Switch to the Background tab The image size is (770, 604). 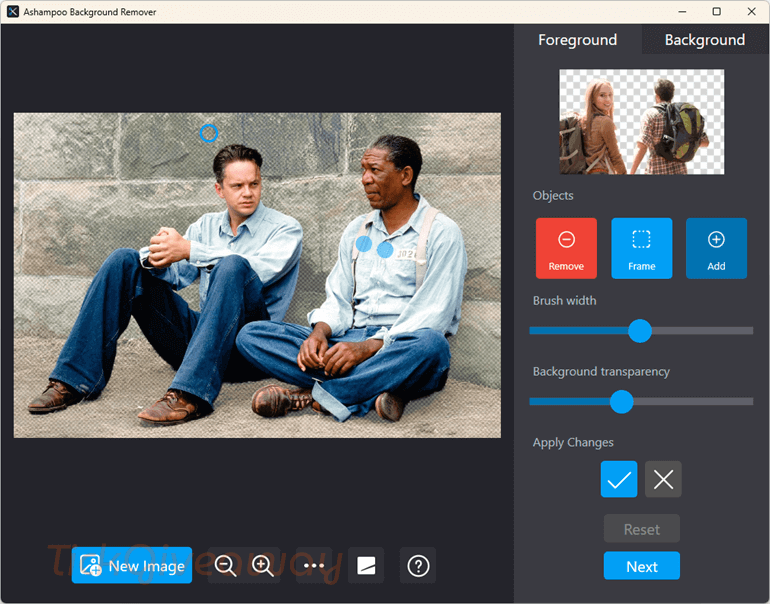705,39
